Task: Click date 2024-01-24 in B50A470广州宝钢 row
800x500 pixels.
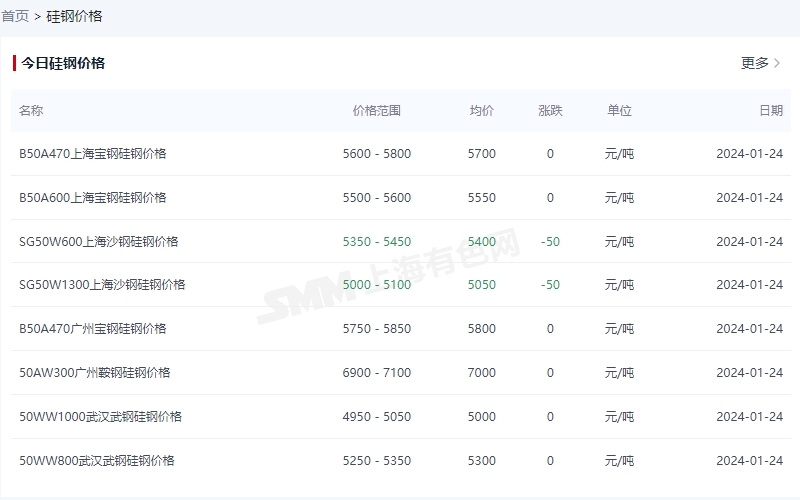Action: pyautogui.click(x=749, y=329)
